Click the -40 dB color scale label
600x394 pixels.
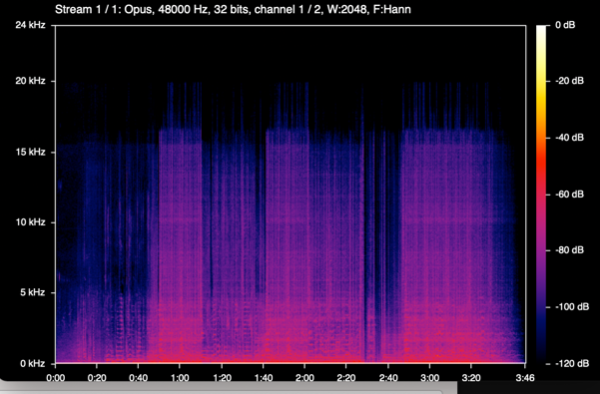(x=569, y=138)
